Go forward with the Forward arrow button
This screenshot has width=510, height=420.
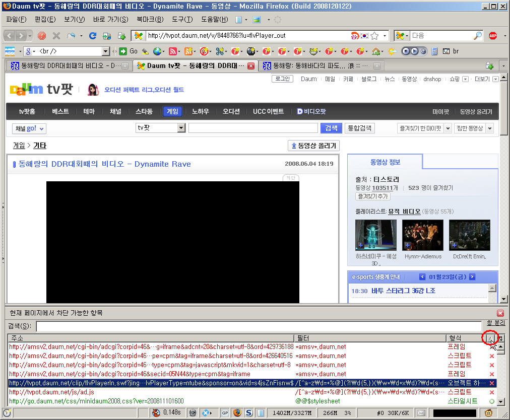(x=21, y=36)
